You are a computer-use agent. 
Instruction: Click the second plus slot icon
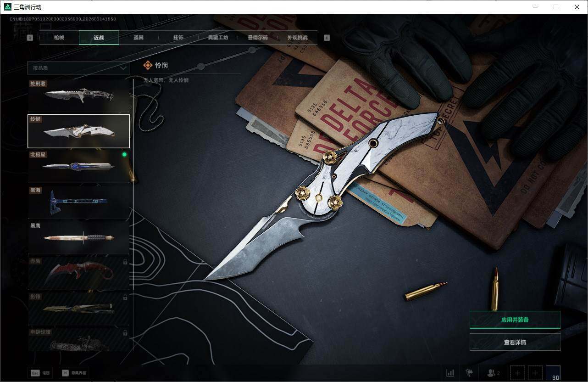coord(535,373)
